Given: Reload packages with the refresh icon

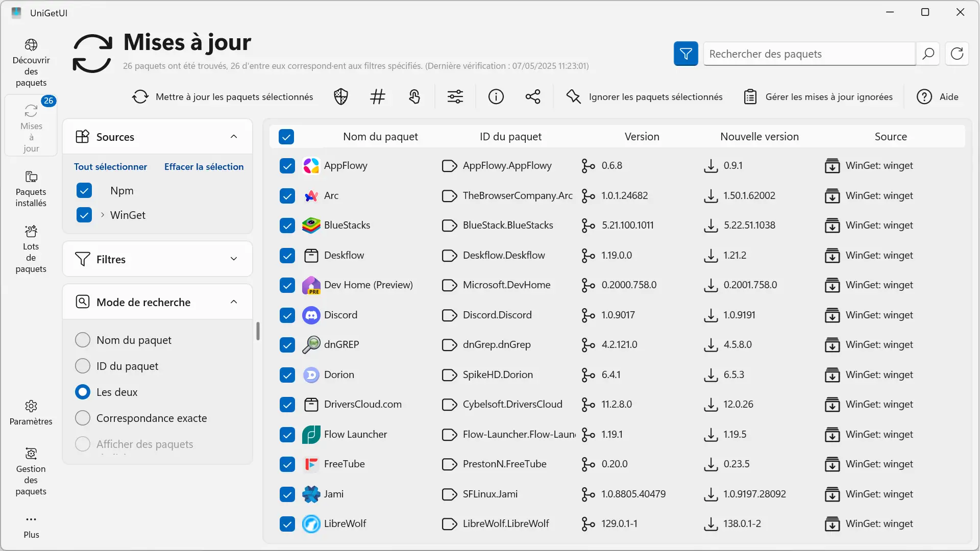Looking at the screenshot, I should point(957,54).
